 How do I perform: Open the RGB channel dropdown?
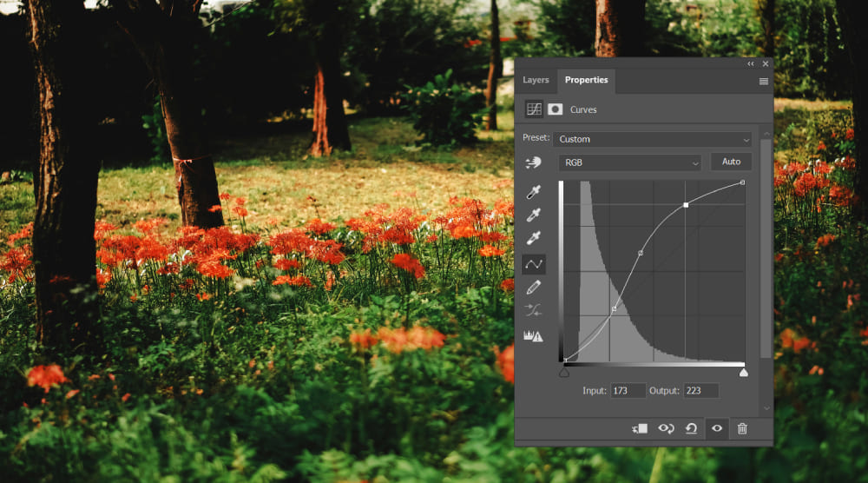tap(630, 162)
